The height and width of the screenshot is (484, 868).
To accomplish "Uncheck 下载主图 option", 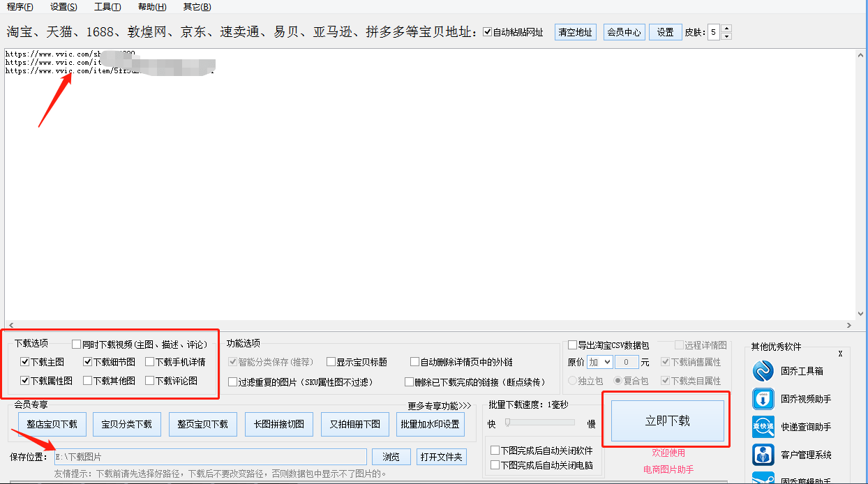I will pyautogui.click(x=25, y=362).
